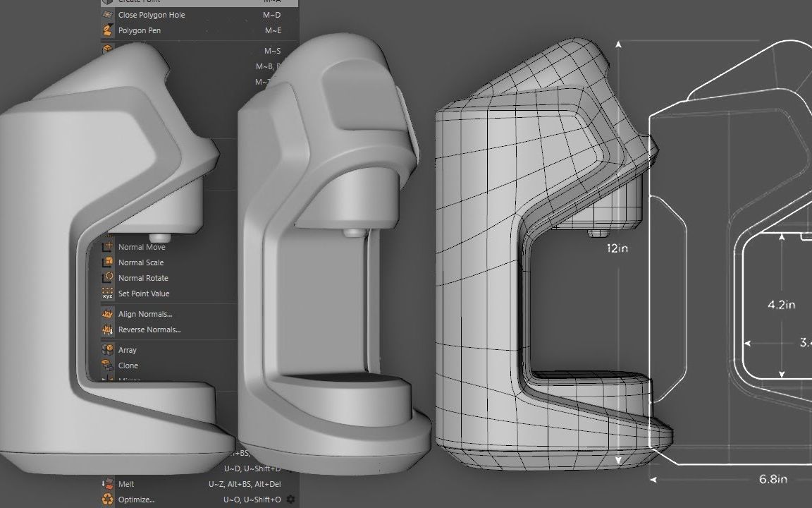Click the Optimize recycle icon

tap(109, 499)
